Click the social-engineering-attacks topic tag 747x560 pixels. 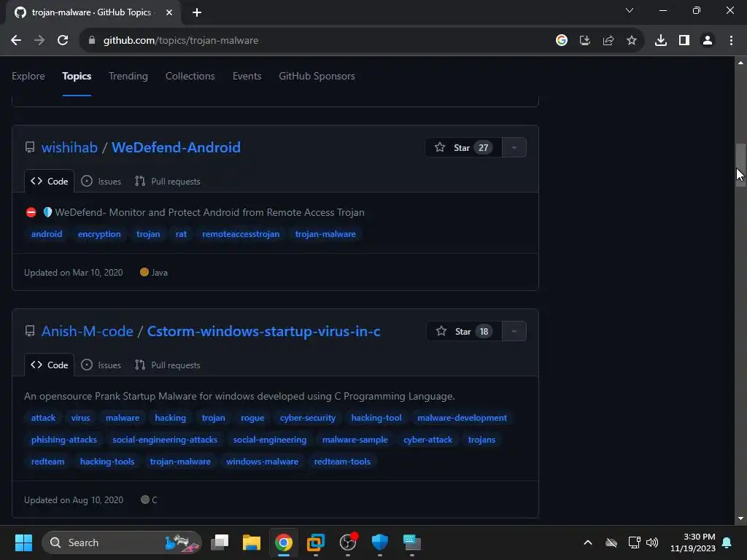pyautogui.click(x=165, y=440)
